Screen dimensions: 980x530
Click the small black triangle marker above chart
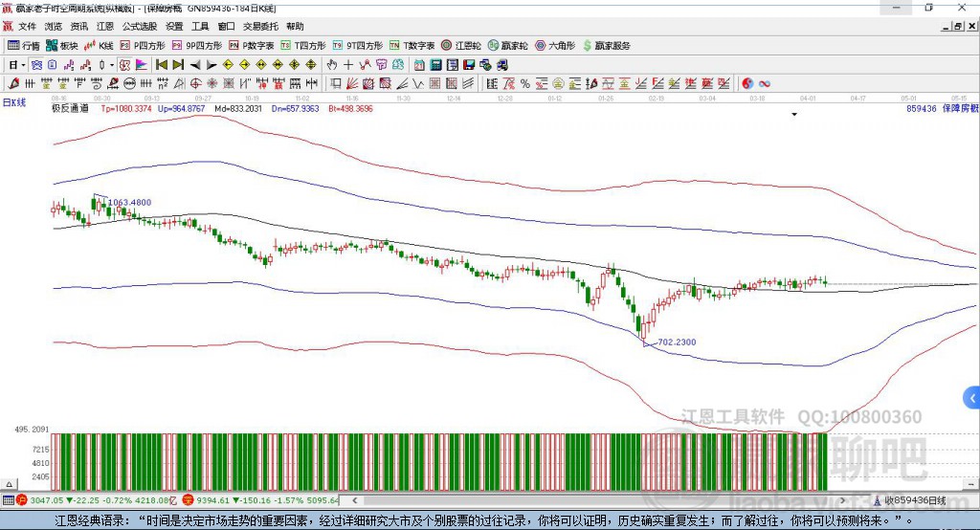tap(794, 115)
